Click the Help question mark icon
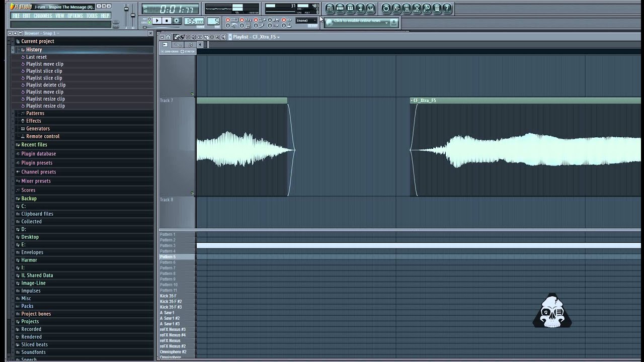The image size is (644, 362). click(447, 9)
